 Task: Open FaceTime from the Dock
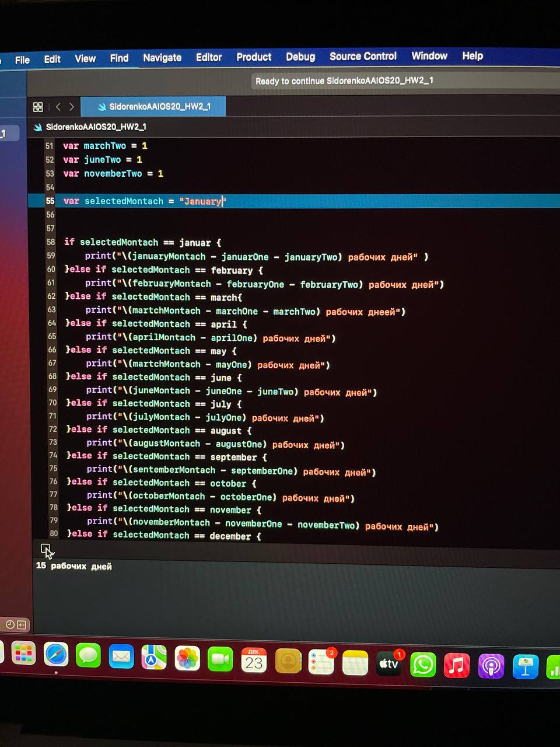pos(220,659)
